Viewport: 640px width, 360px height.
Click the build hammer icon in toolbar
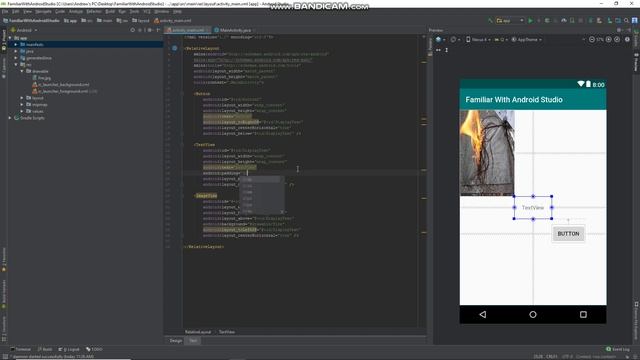pos(490,20)
